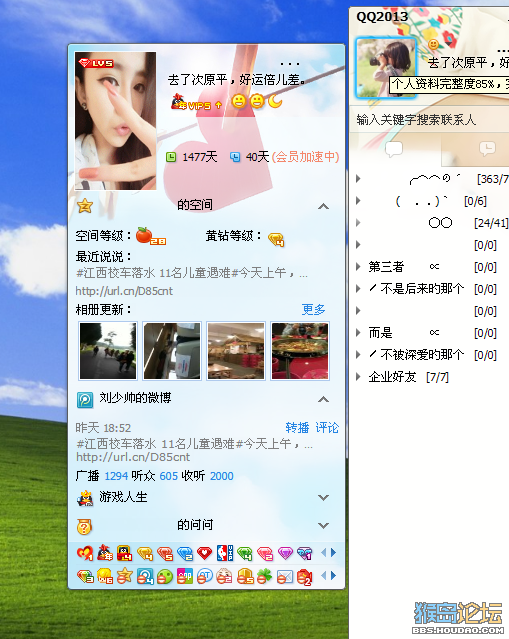Viewport: 509px width, 639px height.
Task: Click the disabled star badge in bottom row
Action: click(x=125, y=576)
